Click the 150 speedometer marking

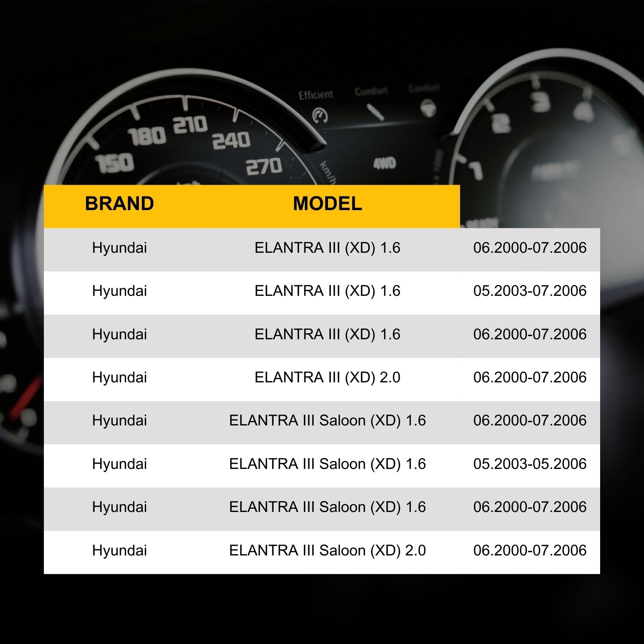pyautogui.click(x=115, y=163)
